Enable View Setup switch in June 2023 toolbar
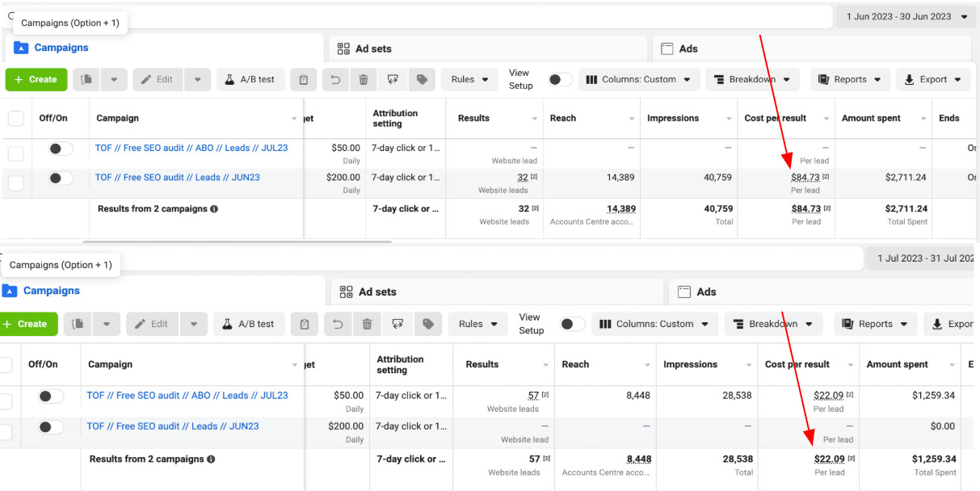The width and height of the screenshot is (980, 491). 560,79
